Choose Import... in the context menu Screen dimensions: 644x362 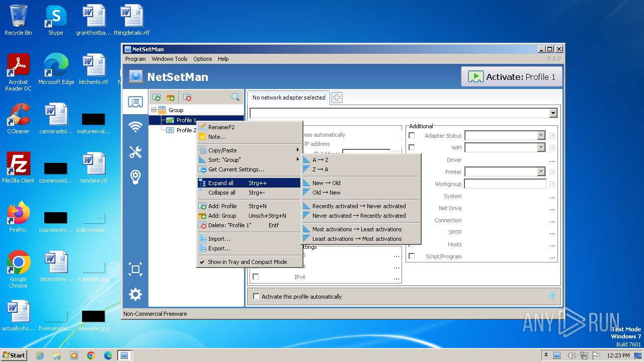point(249,239)
